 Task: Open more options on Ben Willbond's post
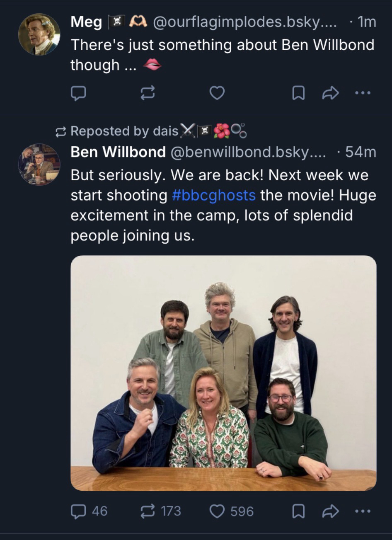point(363,511)
